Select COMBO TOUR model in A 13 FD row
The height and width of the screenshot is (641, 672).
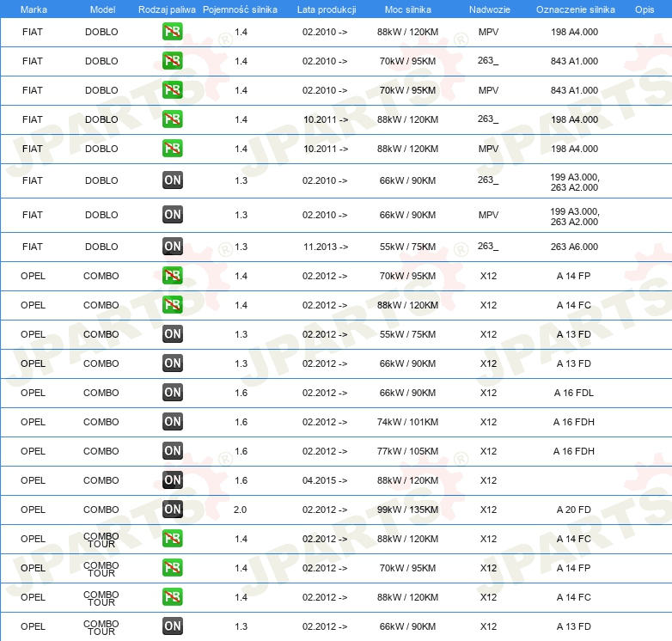[x=101, y=627]
